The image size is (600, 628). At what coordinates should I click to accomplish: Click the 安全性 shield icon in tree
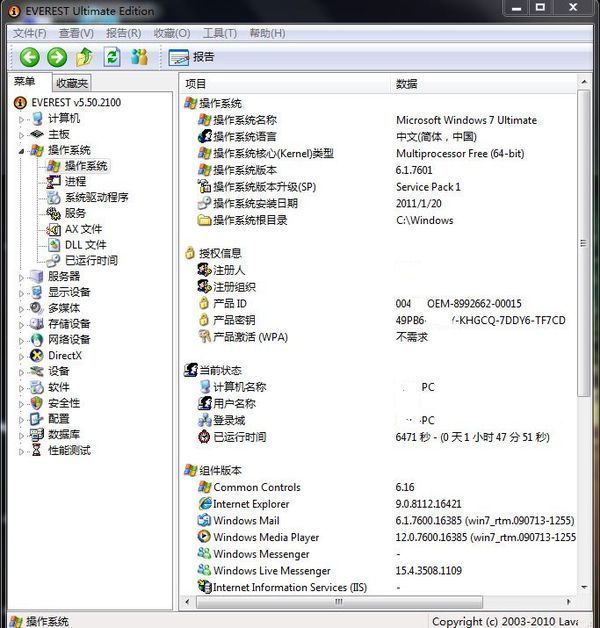tap(36, 403)
